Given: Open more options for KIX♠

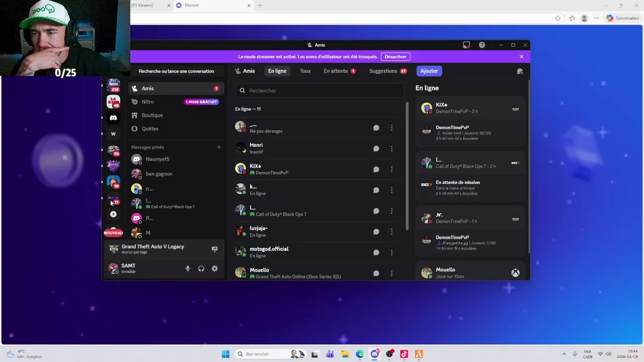Looking at the screenshot, I should tap(391, 169).
